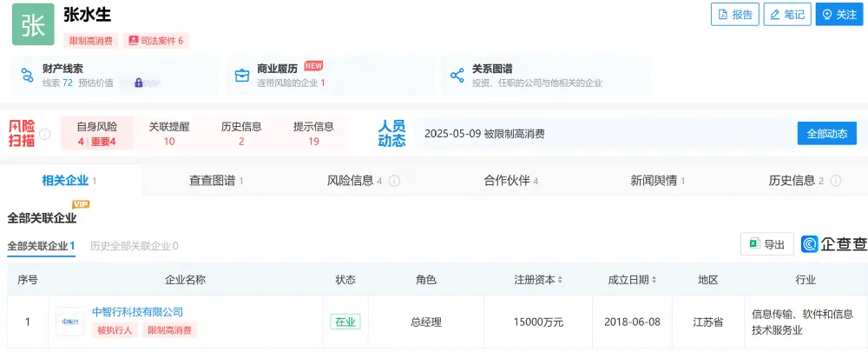Open the 关系图谱 share-graph icon
The height and width of the screenshot is (352, 868).
pos(457,76)
